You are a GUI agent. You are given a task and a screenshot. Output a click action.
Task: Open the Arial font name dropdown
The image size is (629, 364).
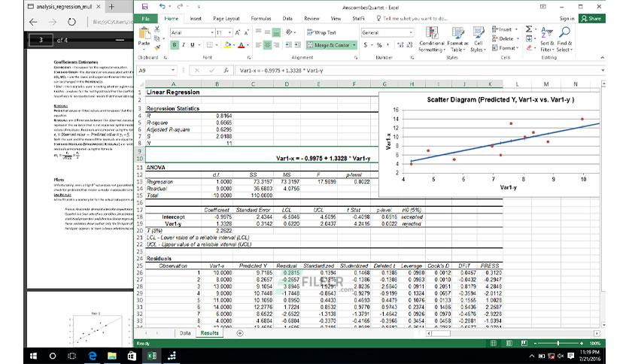(x=212, y=32)
